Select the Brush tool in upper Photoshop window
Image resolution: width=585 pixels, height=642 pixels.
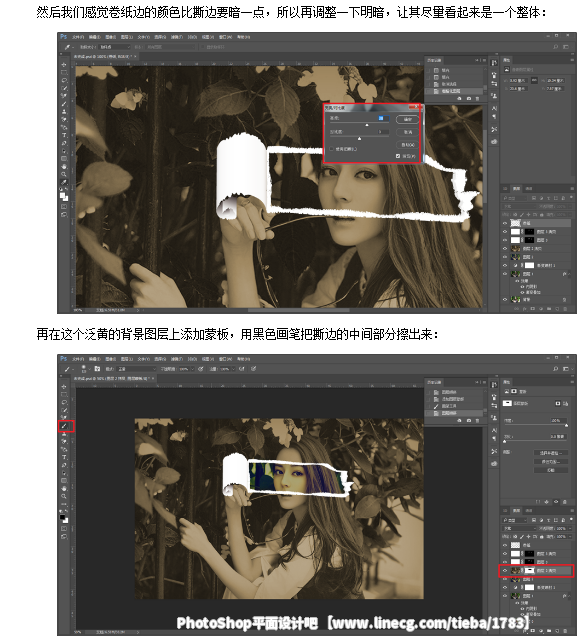pos(64,104)
